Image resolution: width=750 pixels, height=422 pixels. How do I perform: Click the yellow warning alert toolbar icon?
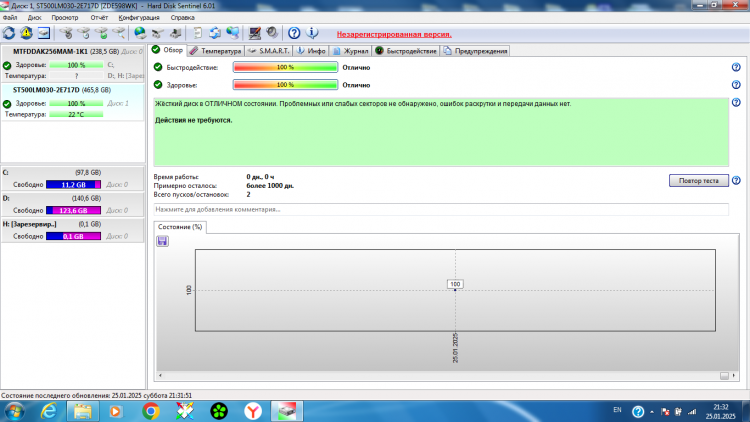tap(26, 33)
